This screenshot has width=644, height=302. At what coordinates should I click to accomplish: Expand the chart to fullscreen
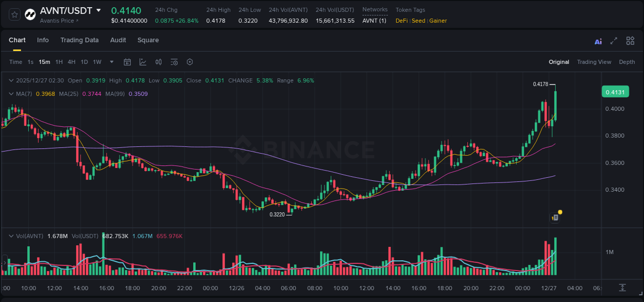[613, 40]
